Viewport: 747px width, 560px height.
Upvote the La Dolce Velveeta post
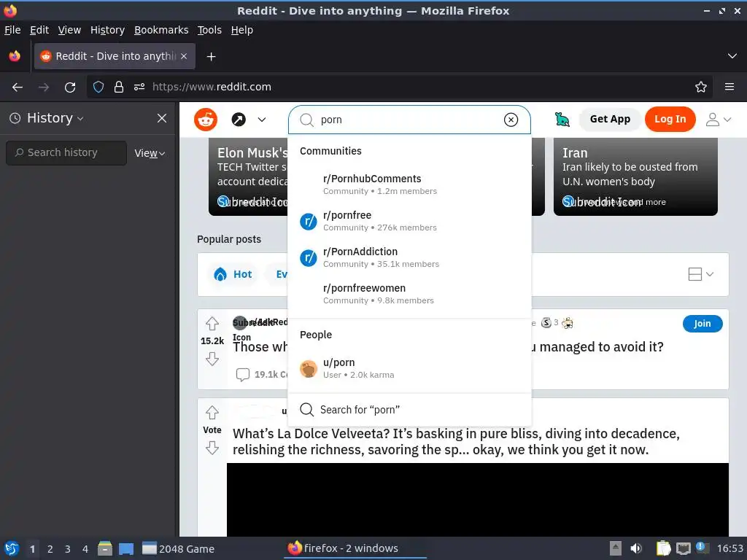pos(212,413)
